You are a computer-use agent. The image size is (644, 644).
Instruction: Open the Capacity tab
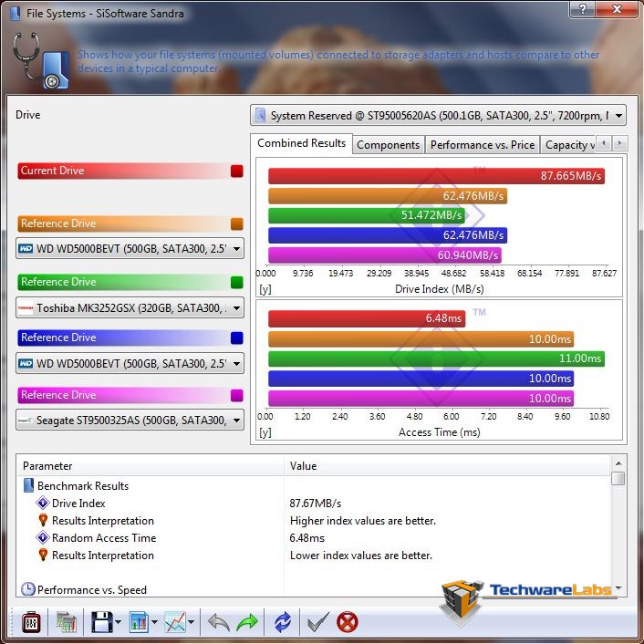[x=568, y=145]
